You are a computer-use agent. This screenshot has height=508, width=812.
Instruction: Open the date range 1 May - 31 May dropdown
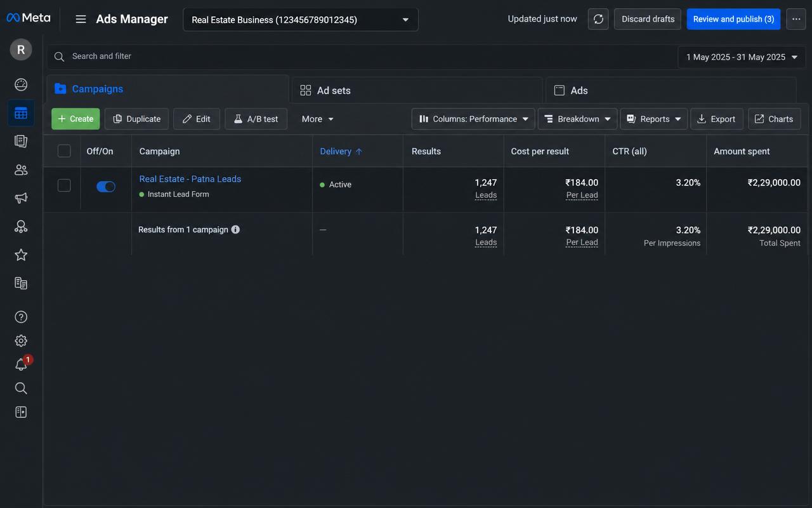pos(742,57)
